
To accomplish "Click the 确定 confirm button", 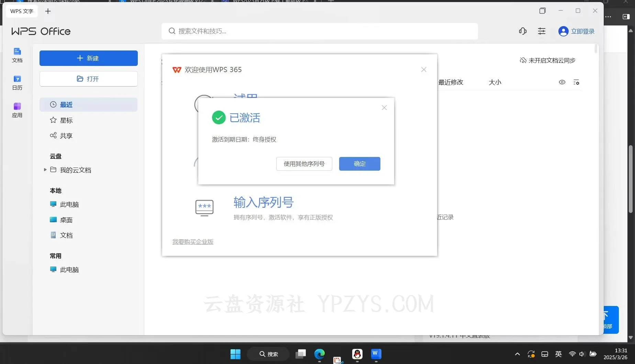I will coord(359,164).
